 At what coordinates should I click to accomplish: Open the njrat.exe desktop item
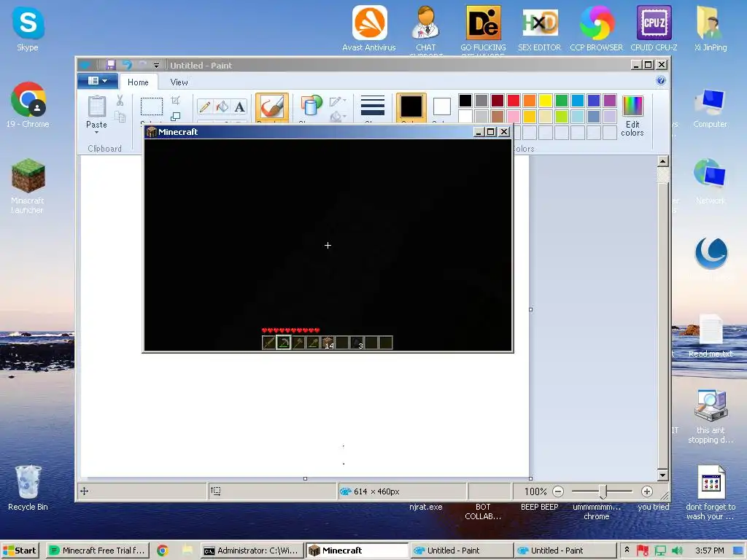pyautogui.click(x=426, y=507)
